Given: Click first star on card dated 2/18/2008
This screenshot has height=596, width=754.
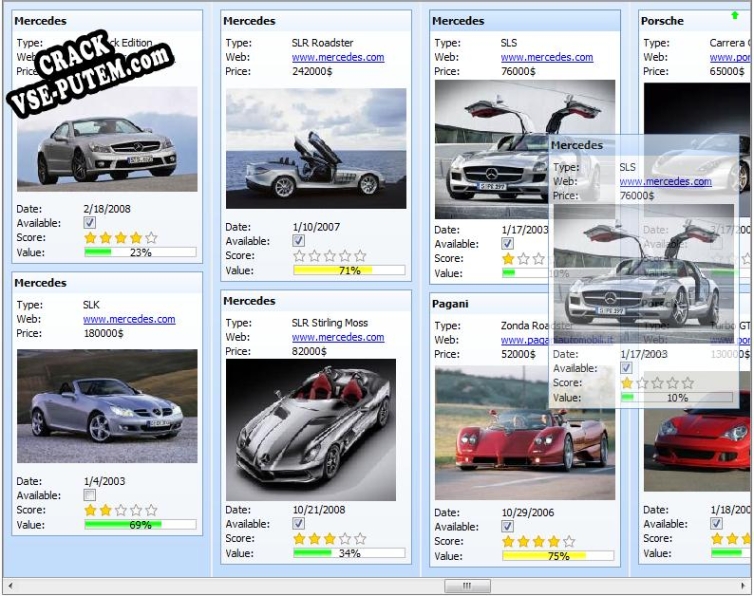Looking at the screenshot, I should (x=90, y=238).
